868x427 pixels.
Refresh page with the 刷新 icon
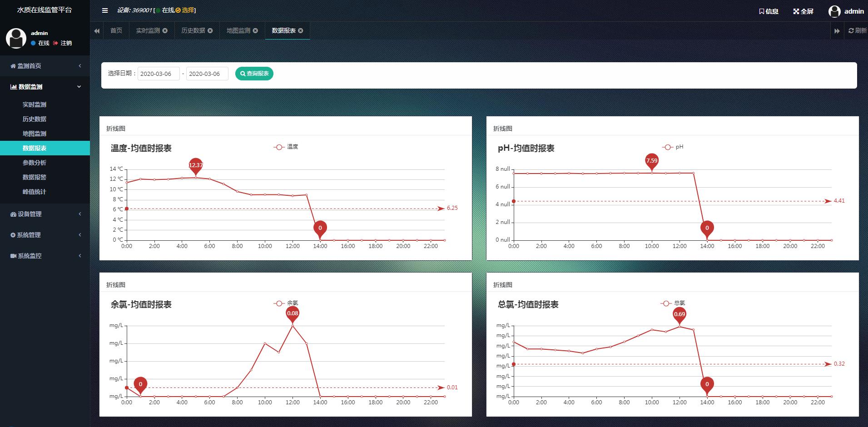[851, 31]
